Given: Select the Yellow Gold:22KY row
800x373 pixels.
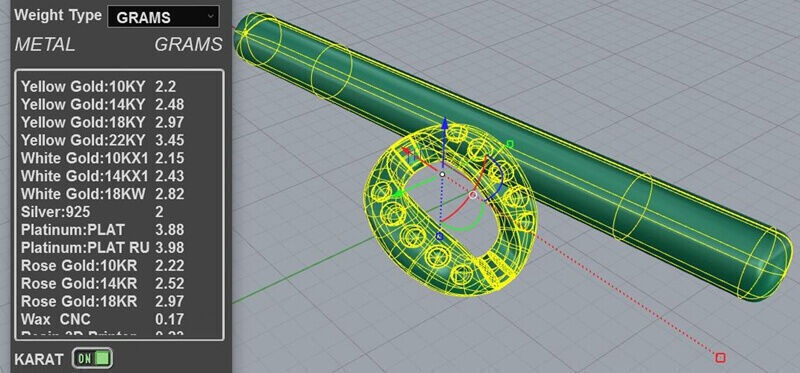Looking at the screenshot, I should tap(119, 140).
